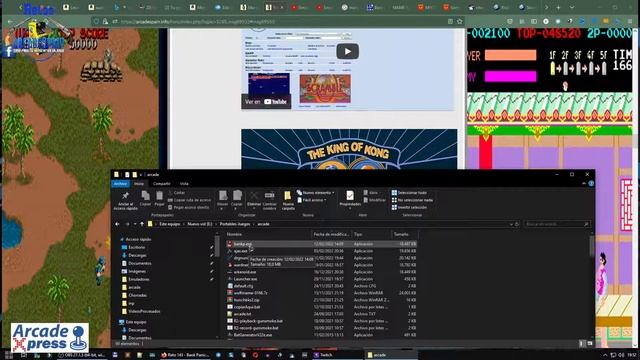Open a new browser tab with plus
This screenshot has width=640, height=360.
558,7
